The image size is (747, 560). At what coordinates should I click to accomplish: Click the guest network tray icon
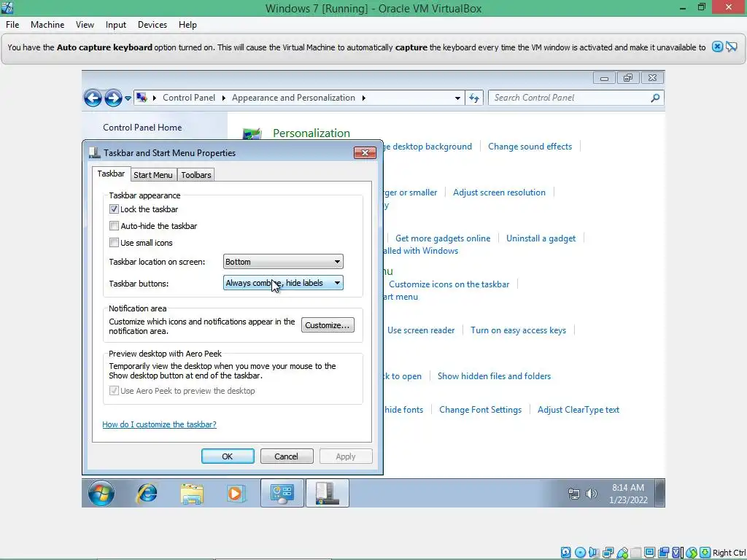574,494
